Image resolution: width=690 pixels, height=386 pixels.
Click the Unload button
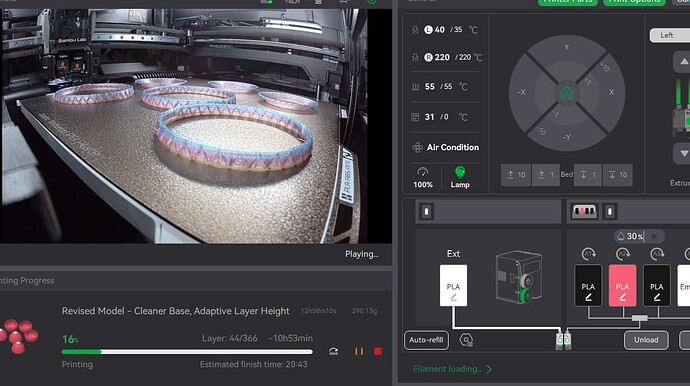tap(646, 340)
